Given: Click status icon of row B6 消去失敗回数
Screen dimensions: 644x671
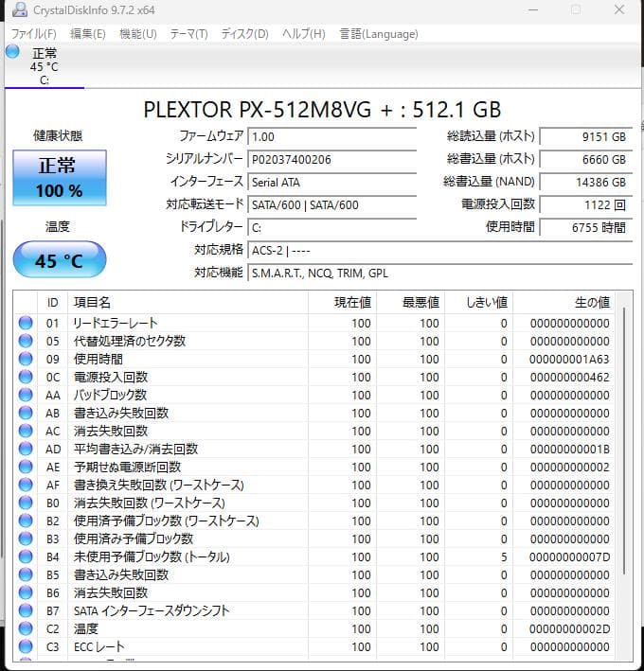Looking at the screenshot, I should (26, 592).
